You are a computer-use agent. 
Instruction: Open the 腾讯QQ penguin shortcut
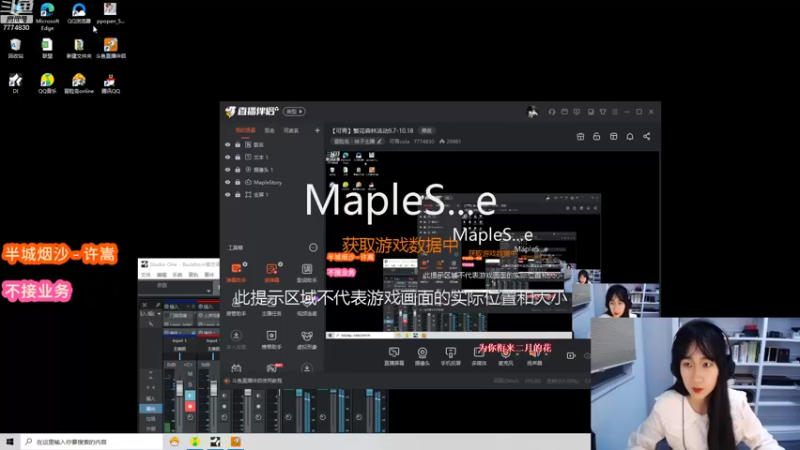click(110, 83)
